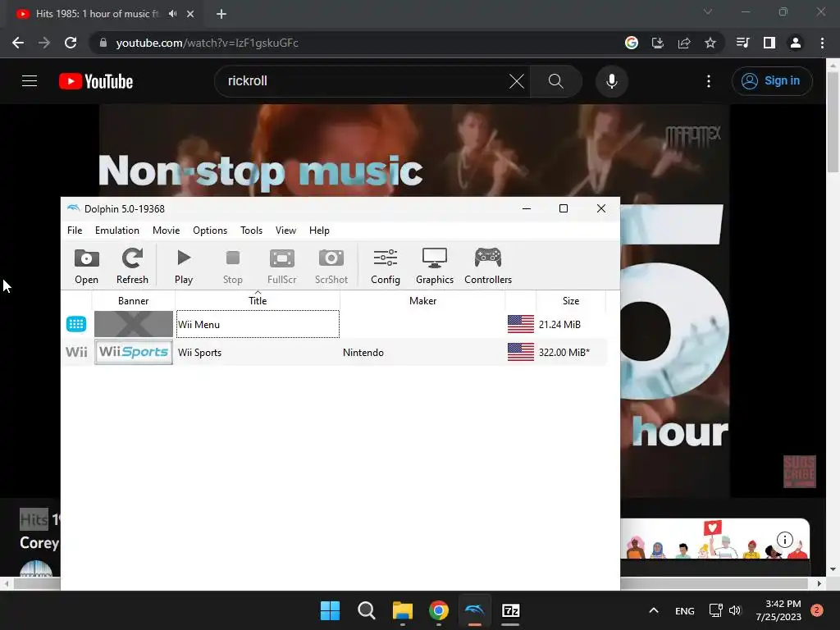Click the Wii Menu platform icon
The image size is (840, 630).
[76, 324]
